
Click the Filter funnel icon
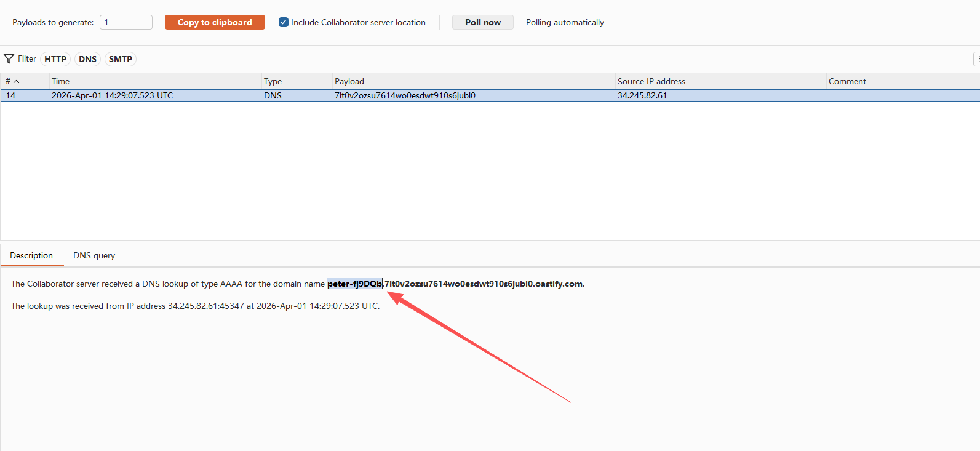tap(9, 59)
